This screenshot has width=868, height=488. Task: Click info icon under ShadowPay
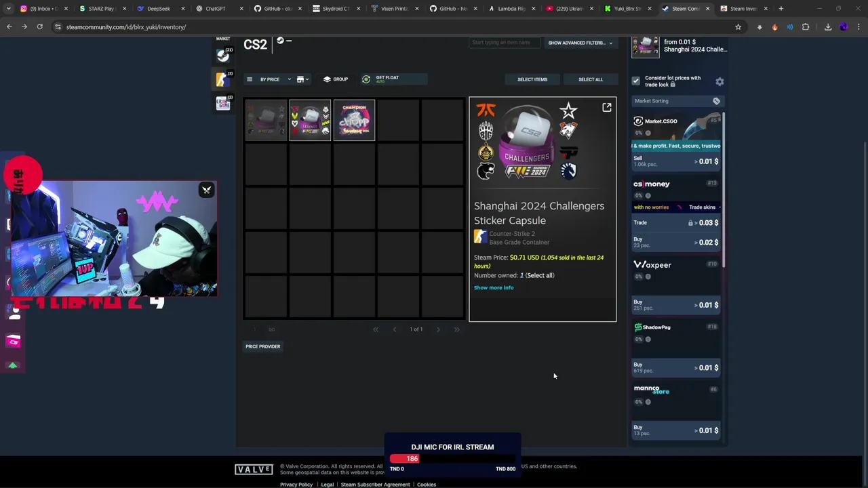pyautogui.click(x=648, y=339)
